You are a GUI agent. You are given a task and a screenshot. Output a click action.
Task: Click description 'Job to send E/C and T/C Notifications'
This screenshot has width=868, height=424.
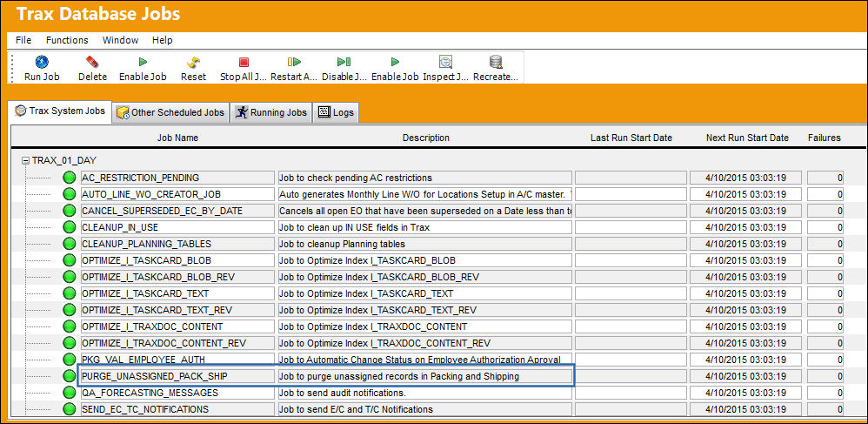(424, 409)
